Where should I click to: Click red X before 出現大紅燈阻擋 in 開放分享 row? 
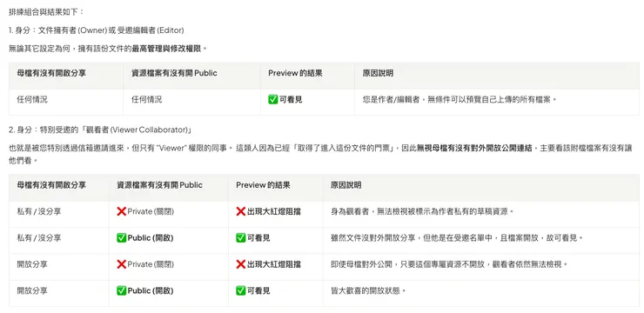click(x=241, y=264)
